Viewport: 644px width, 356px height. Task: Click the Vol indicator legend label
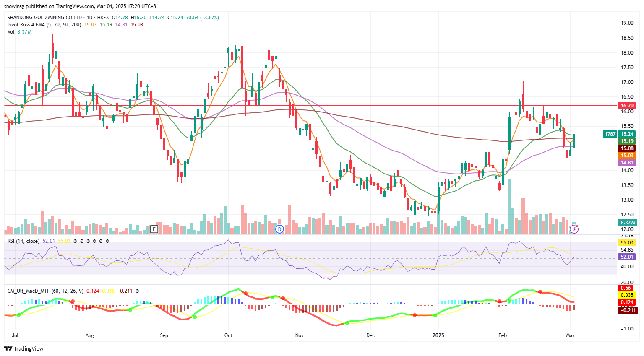(x=11, y=32)
